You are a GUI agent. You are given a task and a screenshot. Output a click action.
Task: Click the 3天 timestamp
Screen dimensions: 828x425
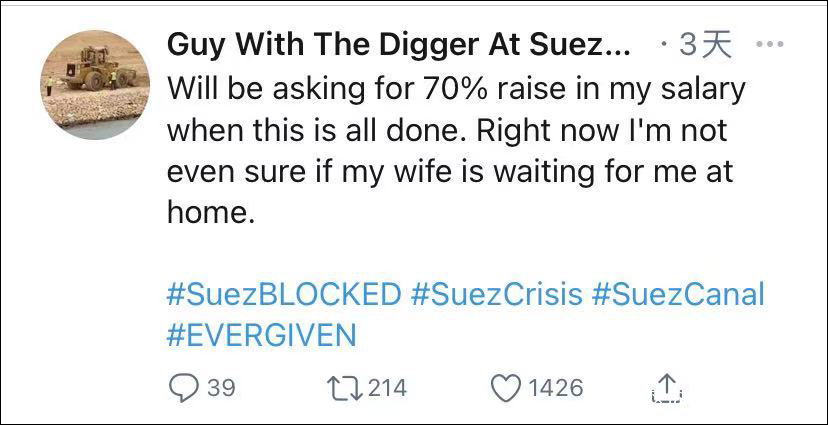(705, 44)
